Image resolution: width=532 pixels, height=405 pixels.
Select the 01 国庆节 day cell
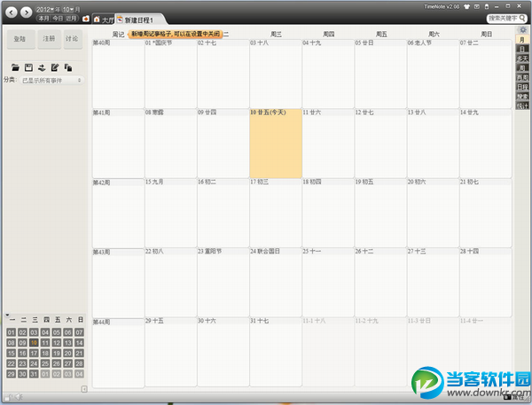(170, 74)
